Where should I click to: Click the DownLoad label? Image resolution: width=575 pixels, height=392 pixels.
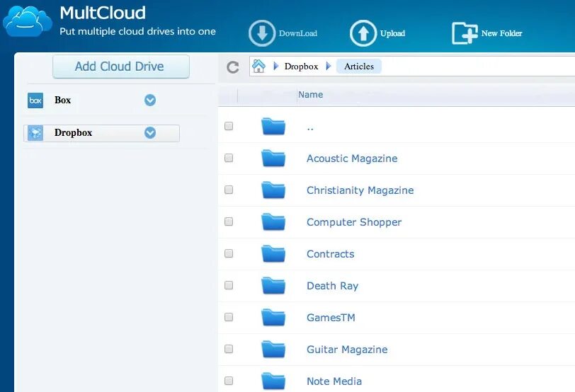coord(298,33)
